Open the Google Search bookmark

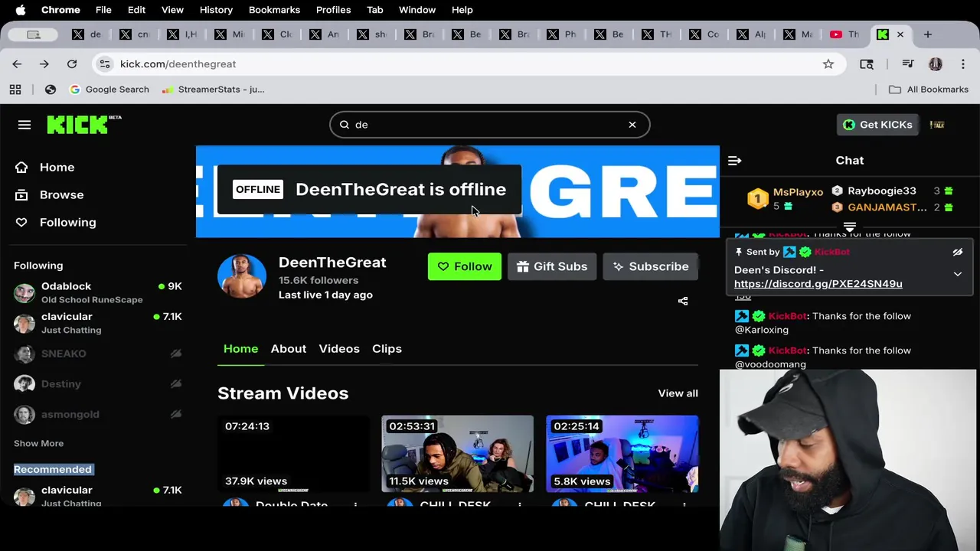point(109,90)
